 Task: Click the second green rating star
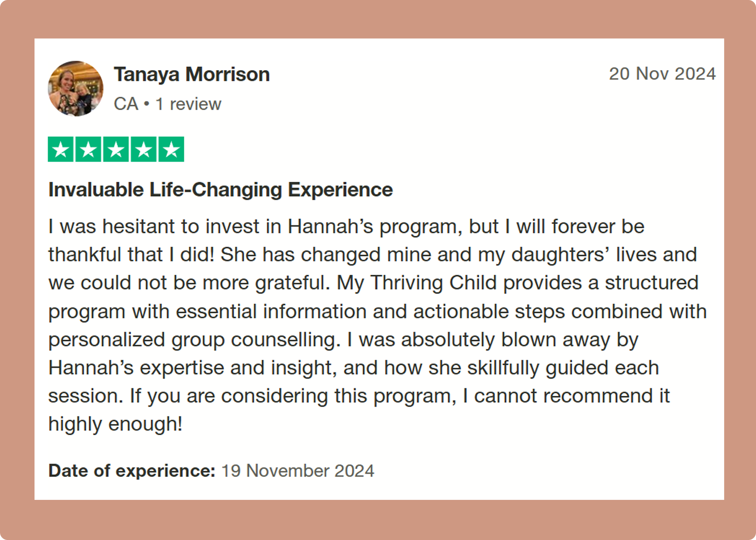[x=88, y=149]
